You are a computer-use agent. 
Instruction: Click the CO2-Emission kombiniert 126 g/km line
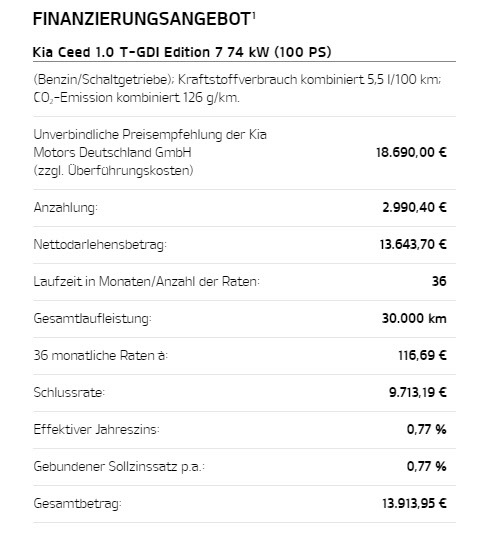[136, 98]
